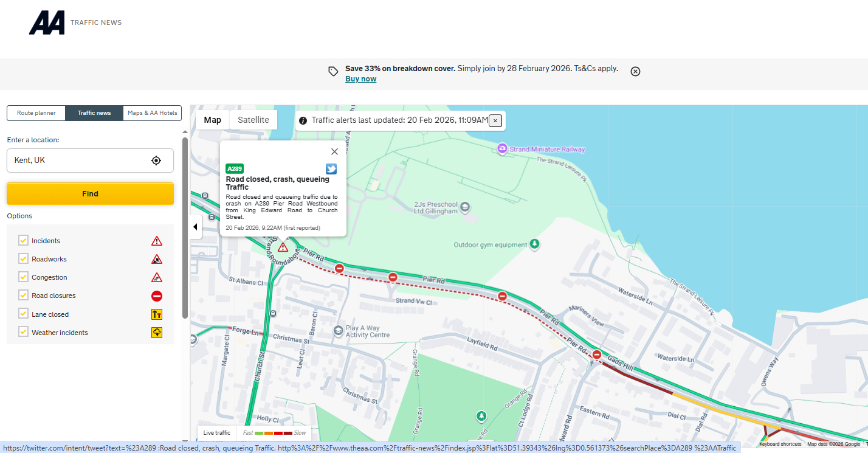
Task: Click the AA logo
Action: tap(46, 23)
